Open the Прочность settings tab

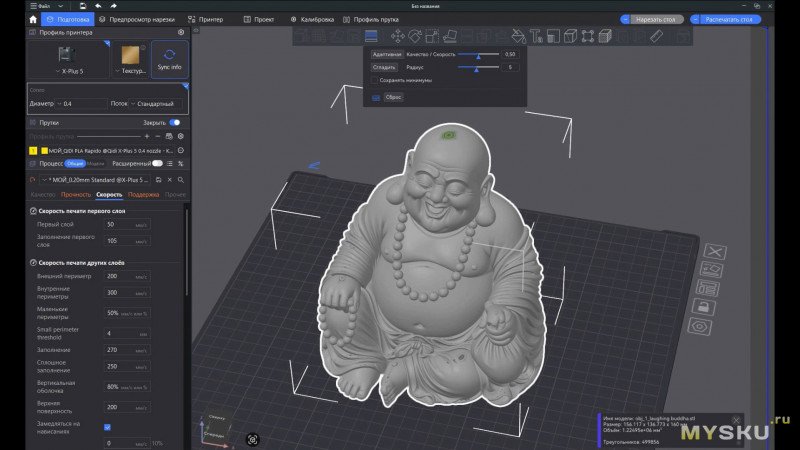click(x=76, y=194)
